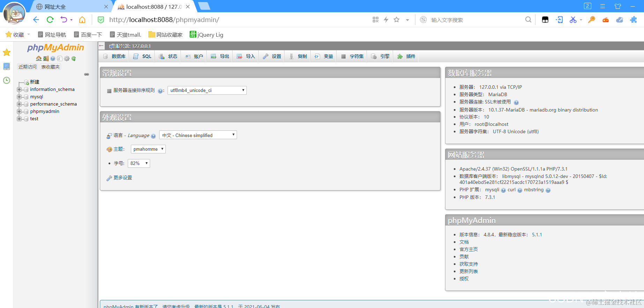Click the browser back arrow
This screenshot has width=644, height=308.
pos(36,20)
